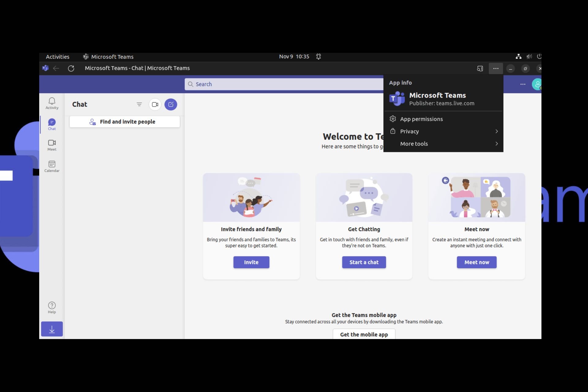Open the Nov 9 10:35 clock
The image size is (588, 392).
pos(294,57)
